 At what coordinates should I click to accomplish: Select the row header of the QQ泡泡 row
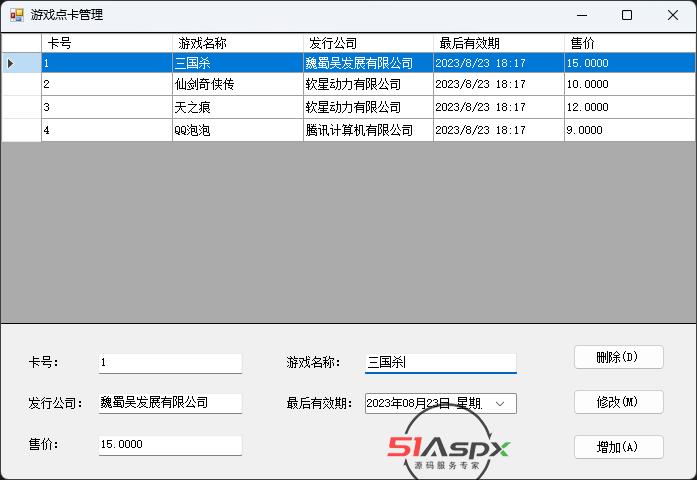click(21, 130)
